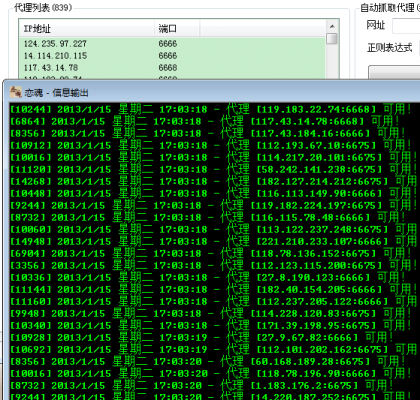Click console line with 112.101.202.162:6675
Image resolution: width=420 pixels, height=400 pixels.
(214, 349)
